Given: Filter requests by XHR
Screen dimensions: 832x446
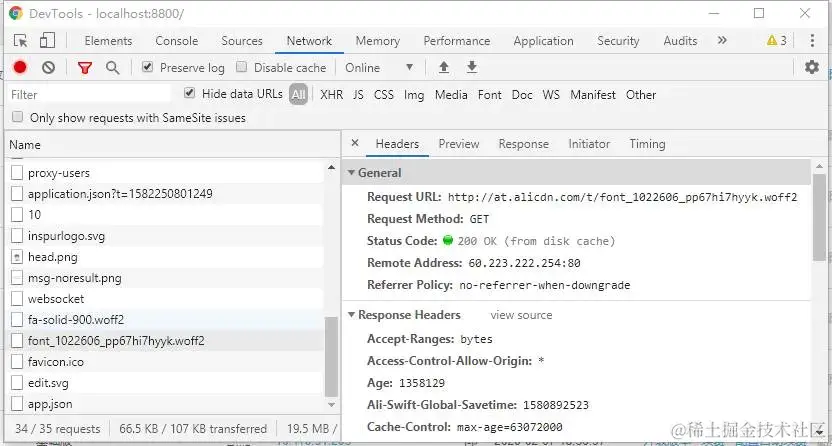Looking at the screenshot, I should (332, 95).
